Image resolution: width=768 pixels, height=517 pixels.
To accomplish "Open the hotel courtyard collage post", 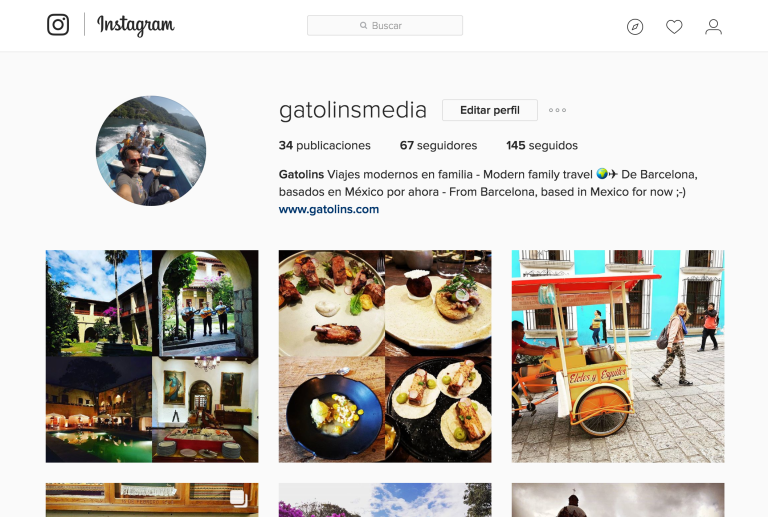I will [x=152, y=356].
